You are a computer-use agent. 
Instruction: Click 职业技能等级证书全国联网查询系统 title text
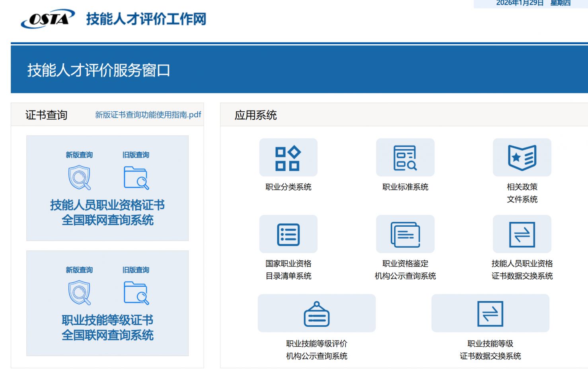[107, 327]
